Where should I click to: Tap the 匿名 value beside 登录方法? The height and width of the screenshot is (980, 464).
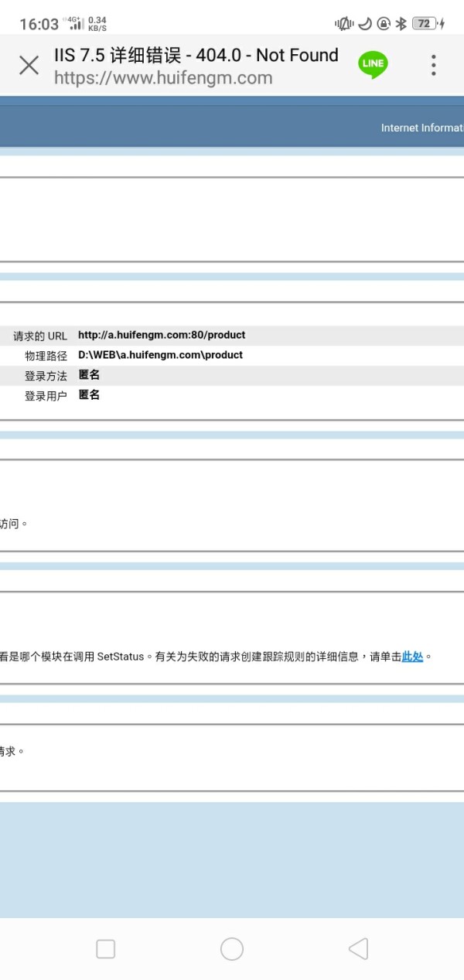click(89, 375)
